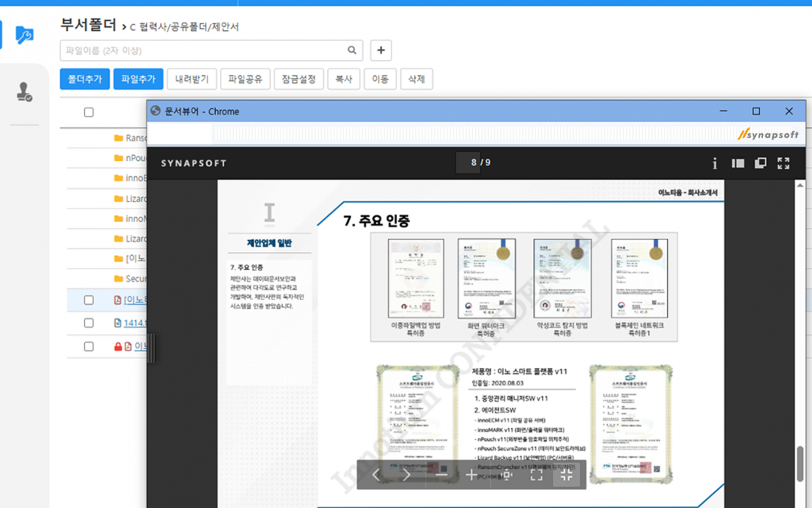Screen dimensions: 812x508
Task: Click breadcrumb path 협력사/공유폴더/제안서
Action: pos(189,27)
